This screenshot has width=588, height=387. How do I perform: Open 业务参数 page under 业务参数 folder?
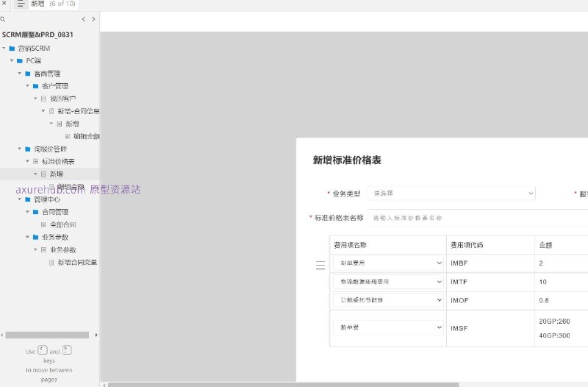[63, 249]
